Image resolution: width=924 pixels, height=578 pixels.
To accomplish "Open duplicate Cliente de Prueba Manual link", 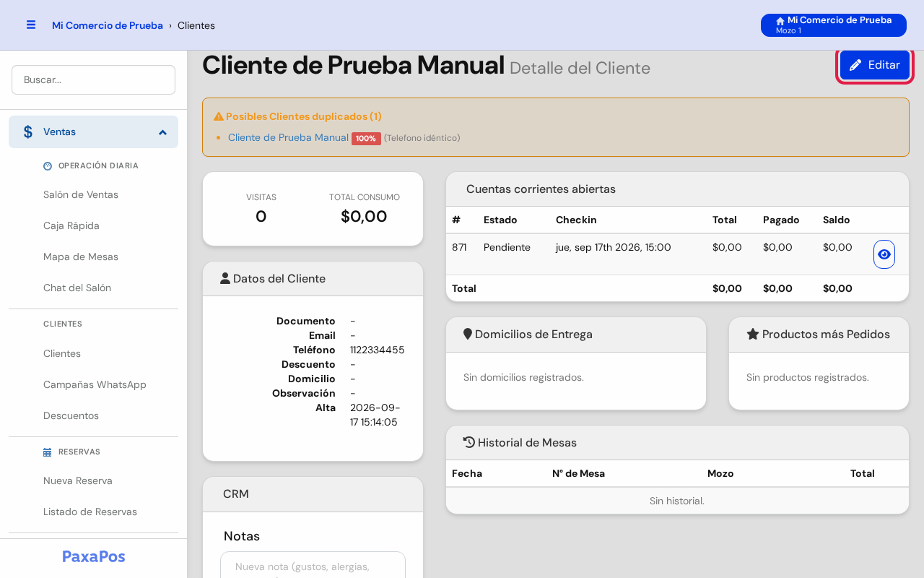I will point(288,137).
